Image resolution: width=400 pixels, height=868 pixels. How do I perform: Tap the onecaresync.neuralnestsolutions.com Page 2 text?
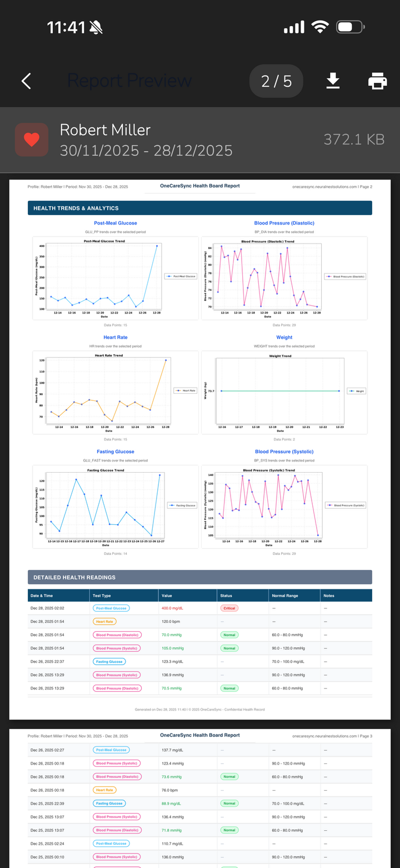coord(332,186)
